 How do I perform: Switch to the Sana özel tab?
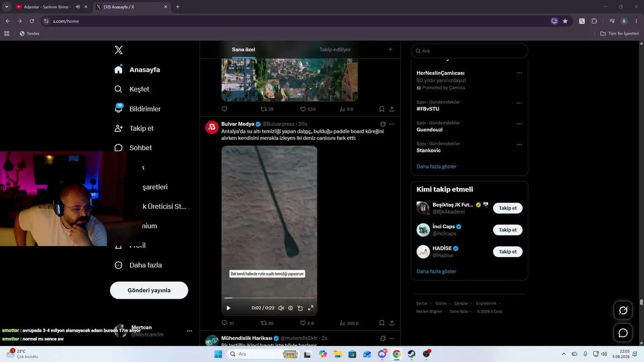(244, 49)
